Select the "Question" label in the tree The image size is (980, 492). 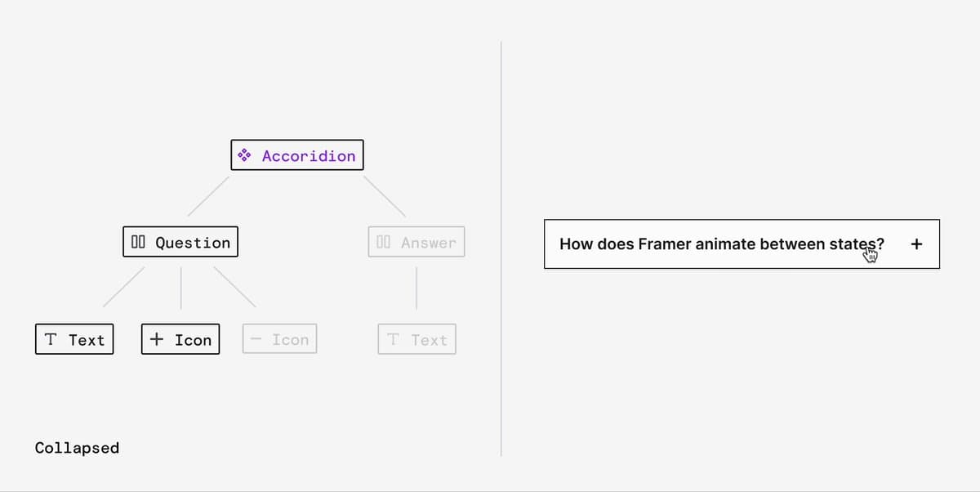(x=193, y=243)
